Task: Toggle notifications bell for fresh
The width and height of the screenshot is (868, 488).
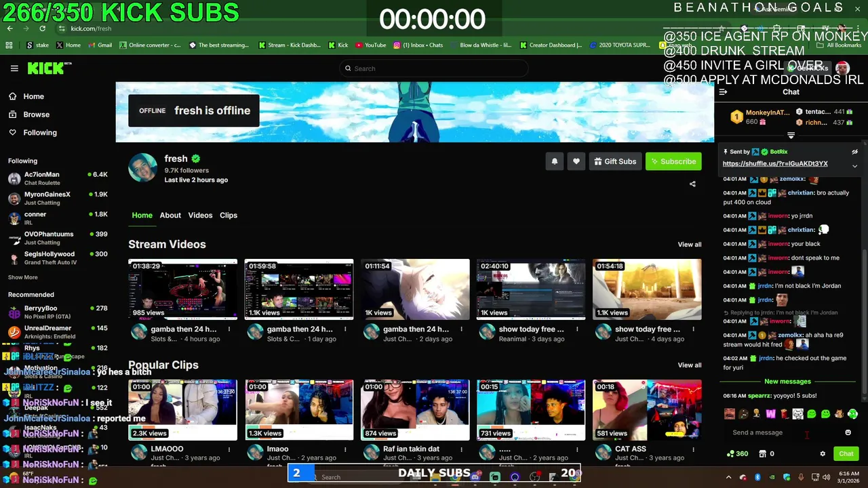Action: [x=554, y=161]
